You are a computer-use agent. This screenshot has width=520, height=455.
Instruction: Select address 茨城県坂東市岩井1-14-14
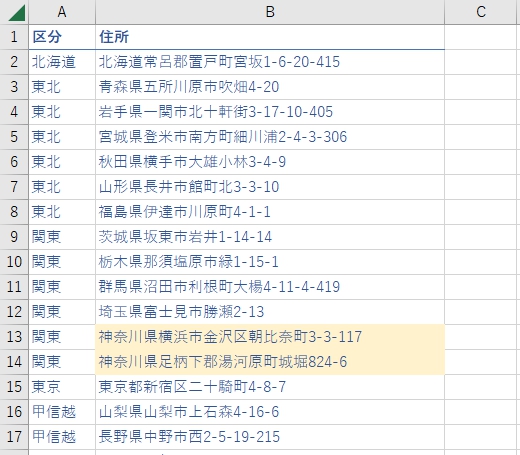coord(270,237)
